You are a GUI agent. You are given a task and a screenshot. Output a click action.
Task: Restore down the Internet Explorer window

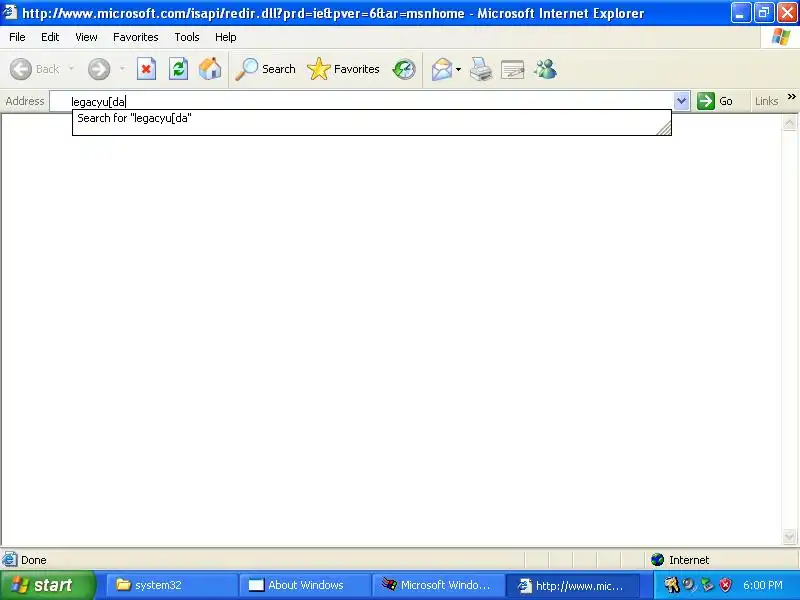coord(764,13)
